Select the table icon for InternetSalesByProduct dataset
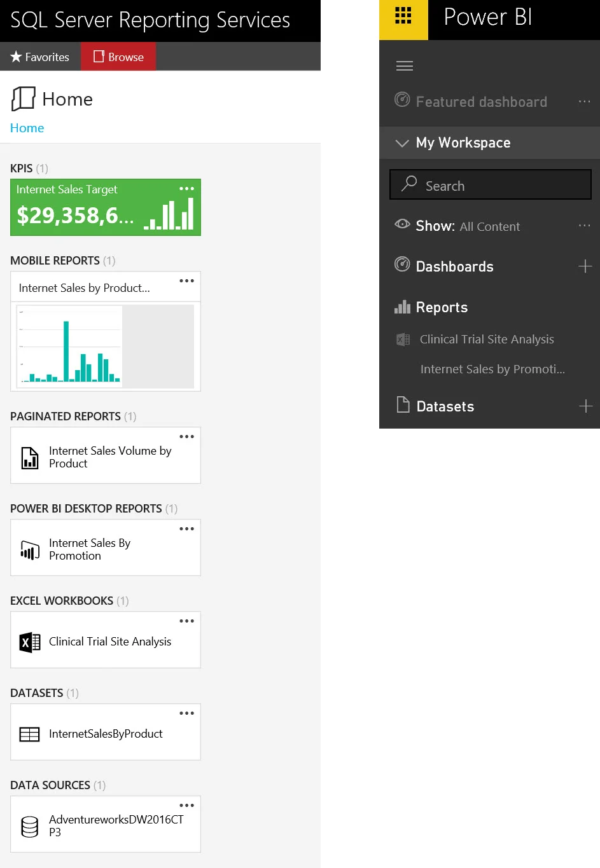 click(29, 734)
